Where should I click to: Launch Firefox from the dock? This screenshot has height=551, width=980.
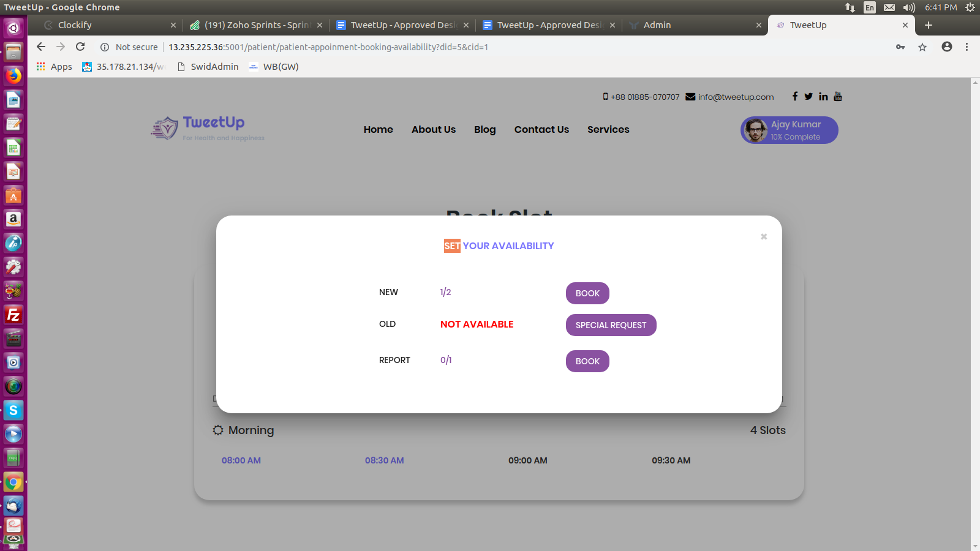click(13, 75)
